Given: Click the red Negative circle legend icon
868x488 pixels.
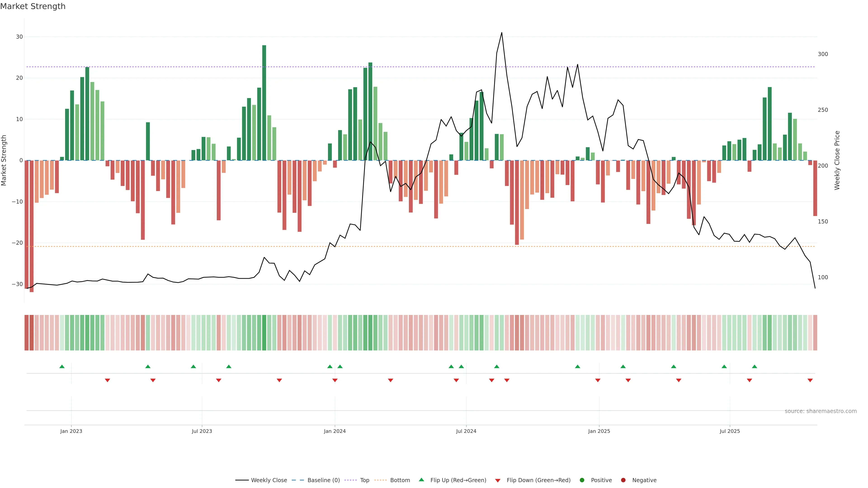Looking at the screenshot, I should (x=623, y=480).
